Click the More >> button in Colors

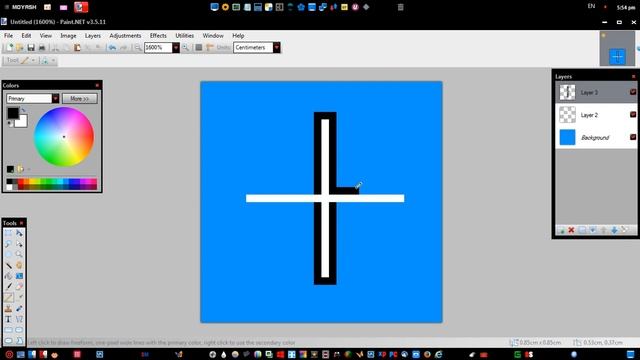[80, 99]
